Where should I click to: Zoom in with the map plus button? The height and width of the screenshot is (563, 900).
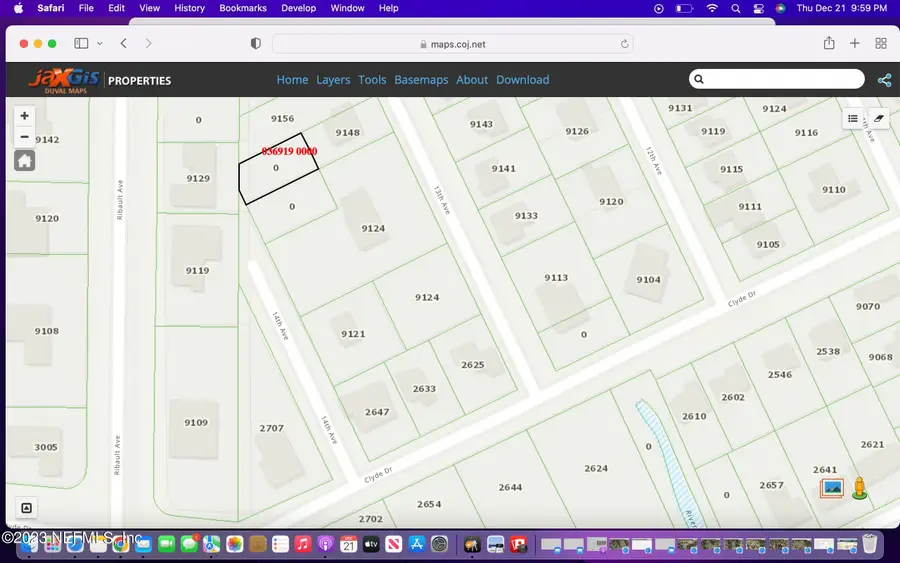(24, 116)
